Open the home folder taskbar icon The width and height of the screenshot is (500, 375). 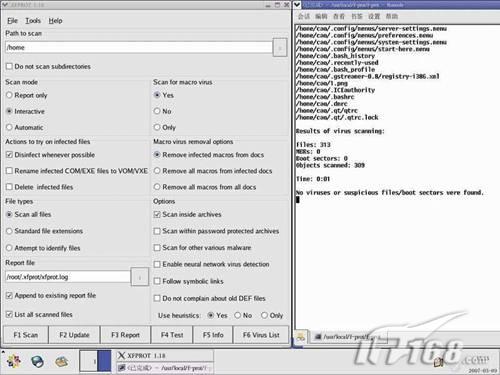[x=62, y=361]
